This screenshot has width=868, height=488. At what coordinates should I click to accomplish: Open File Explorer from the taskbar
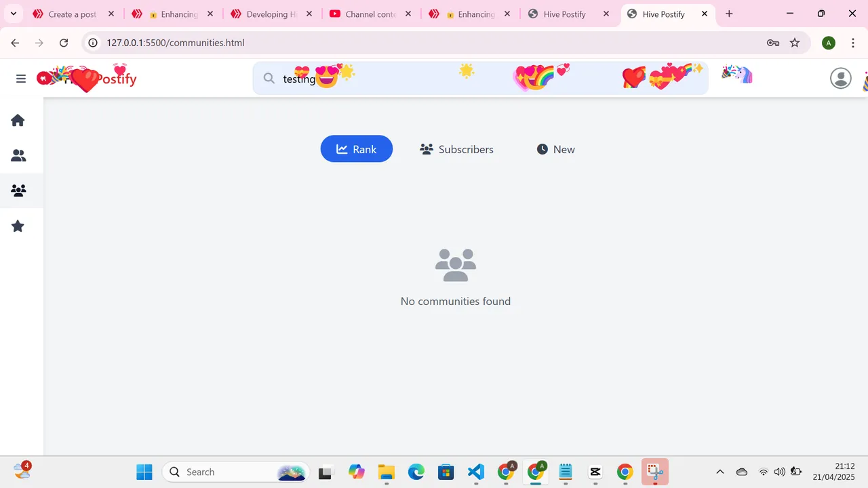[387, 472]
